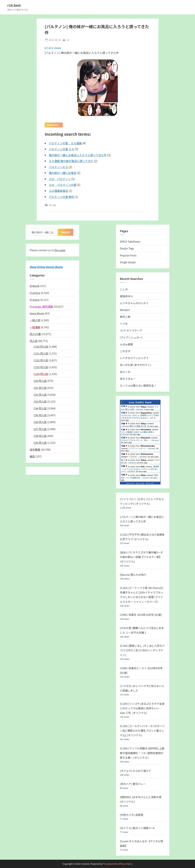Screen dimensions: 195x868
Task: Click 'Real-time' link in traffic feed footer
Action: pyautogui.click(x=130, y=483)
